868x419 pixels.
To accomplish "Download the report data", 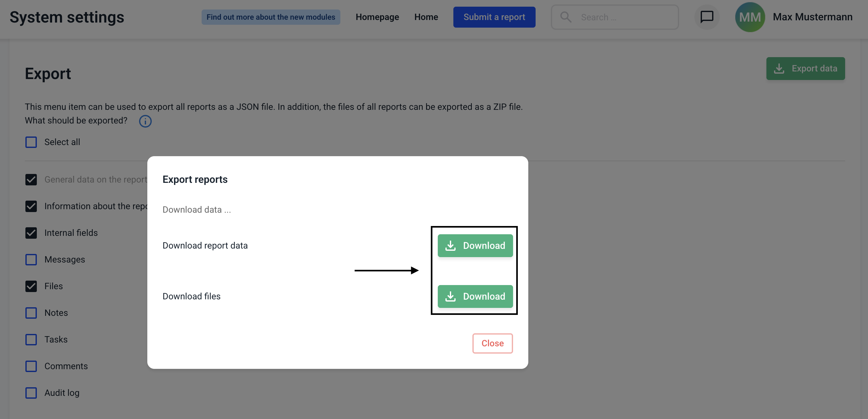I will coord(475,246).
